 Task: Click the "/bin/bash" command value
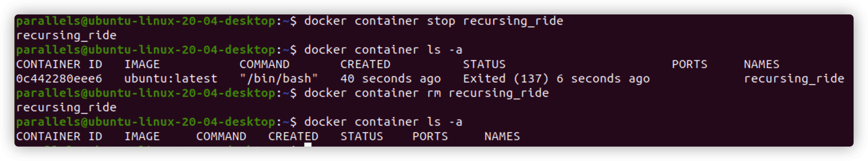tap(279, 78)
